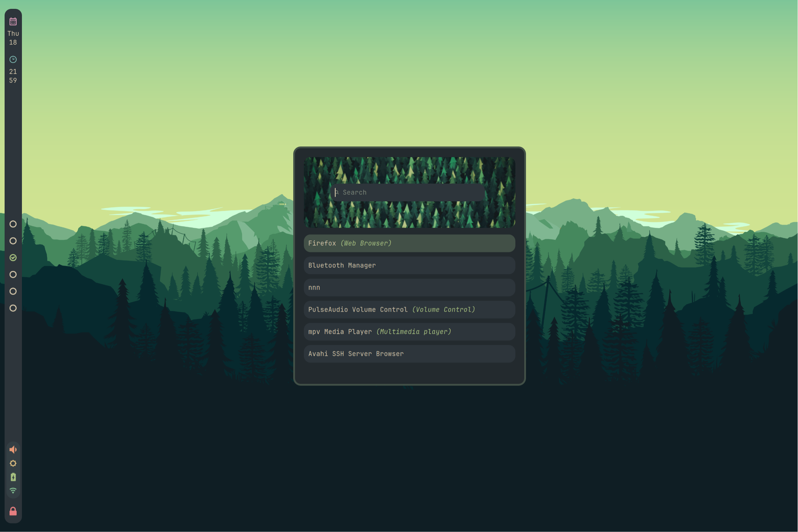Image resolution: width=798 pixels, height=532 pixels.
Task: Click the search icon in launcher
Action: (337, 192)
